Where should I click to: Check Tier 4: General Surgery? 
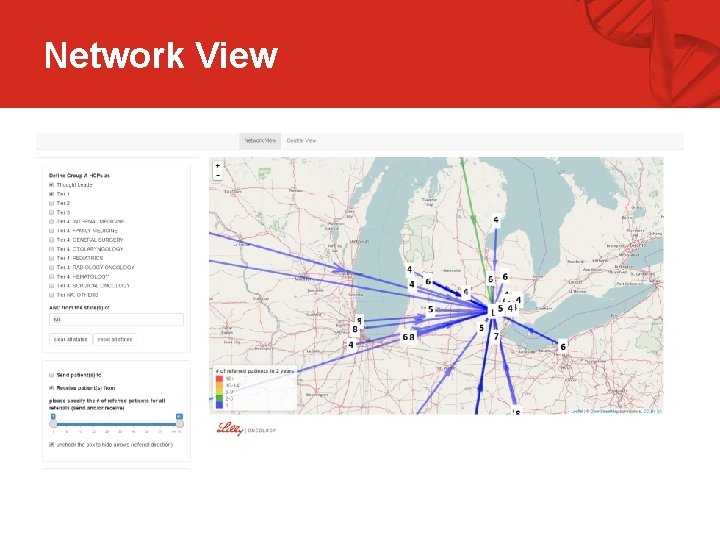click(x=51, y=240)
